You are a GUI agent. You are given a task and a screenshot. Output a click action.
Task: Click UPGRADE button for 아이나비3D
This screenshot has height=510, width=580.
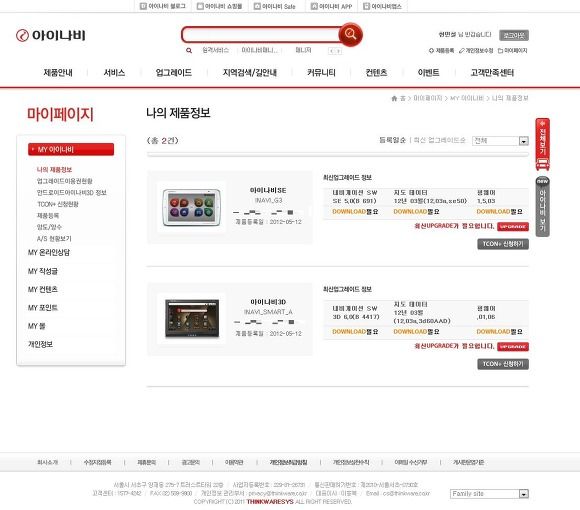(513, 347)
